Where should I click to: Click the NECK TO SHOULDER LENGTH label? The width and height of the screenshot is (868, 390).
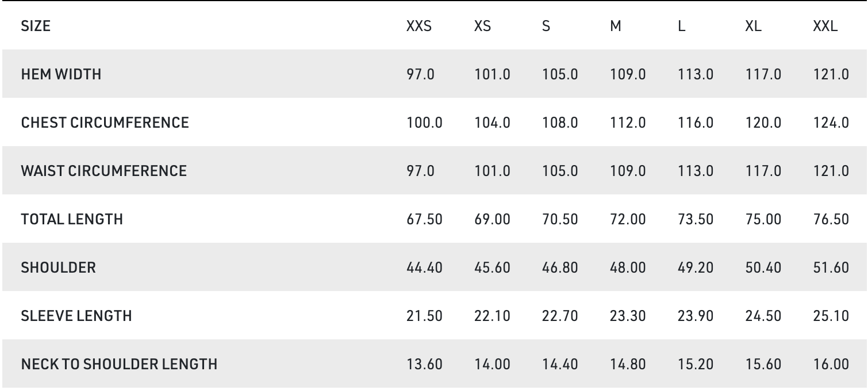tap(119, 364)
